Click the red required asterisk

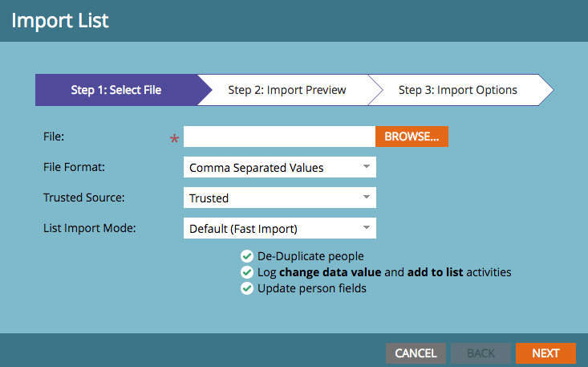point(174,139)
